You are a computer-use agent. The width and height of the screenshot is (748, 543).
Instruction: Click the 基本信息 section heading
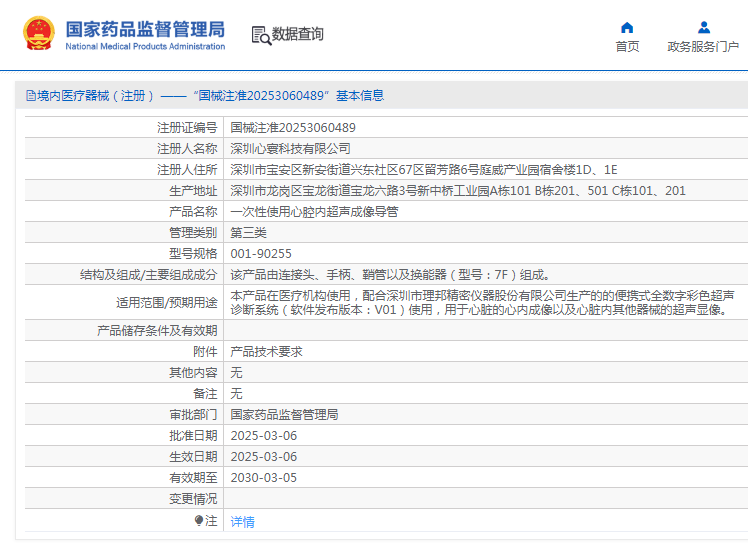coord(360,95)
